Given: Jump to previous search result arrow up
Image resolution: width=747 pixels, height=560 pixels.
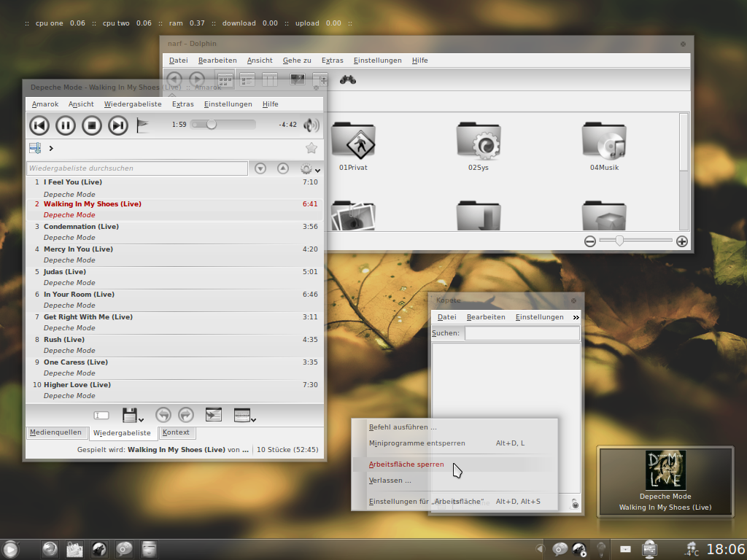Looking at the screenshot, I should click(283, 168).
